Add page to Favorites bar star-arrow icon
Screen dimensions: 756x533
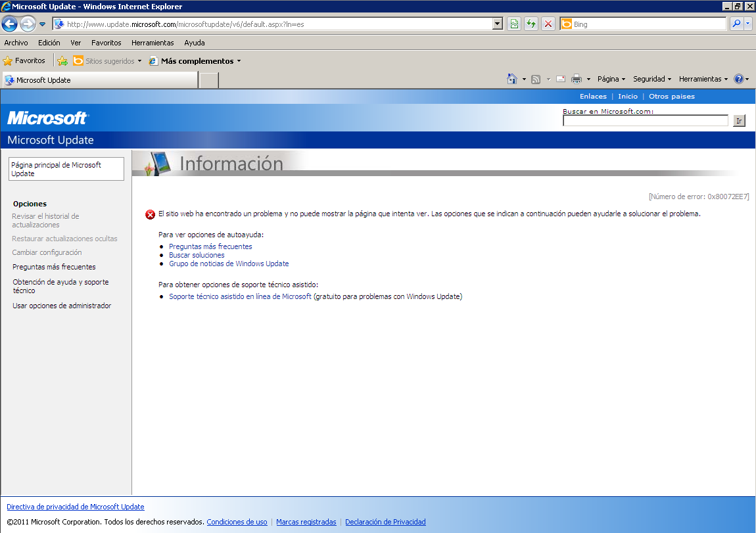point(62,60)
